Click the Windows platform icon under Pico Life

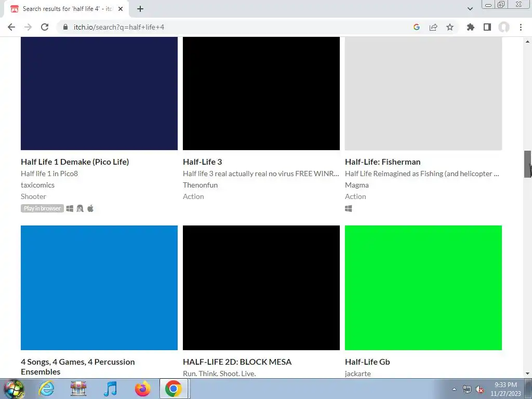70,209
